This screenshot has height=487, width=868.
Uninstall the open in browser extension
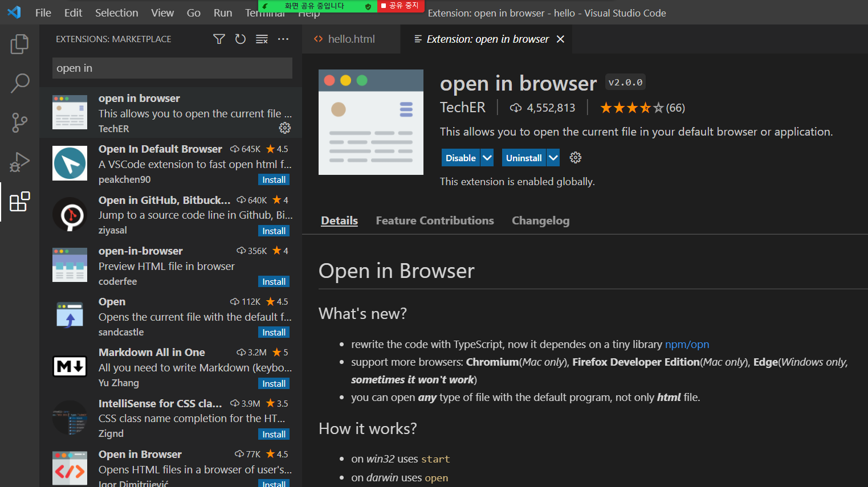(524, 158)
